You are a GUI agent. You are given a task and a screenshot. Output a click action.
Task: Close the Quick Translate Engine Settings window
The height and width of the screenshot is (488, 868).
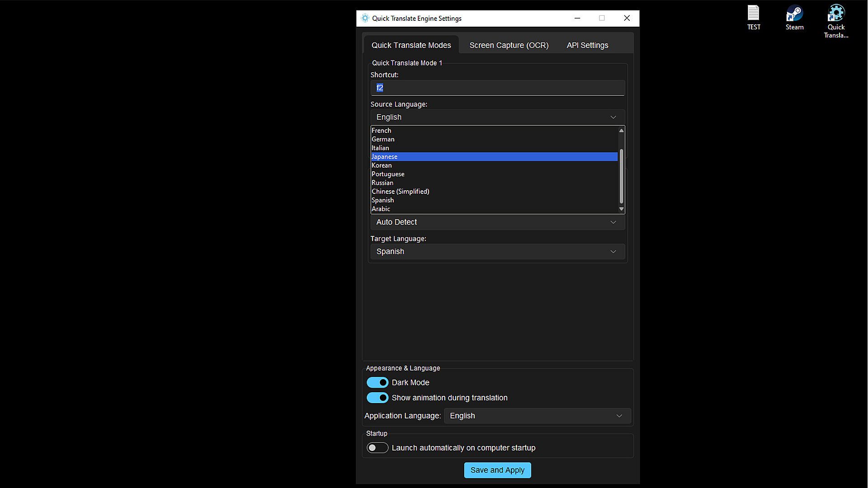[x=627, y=18]
